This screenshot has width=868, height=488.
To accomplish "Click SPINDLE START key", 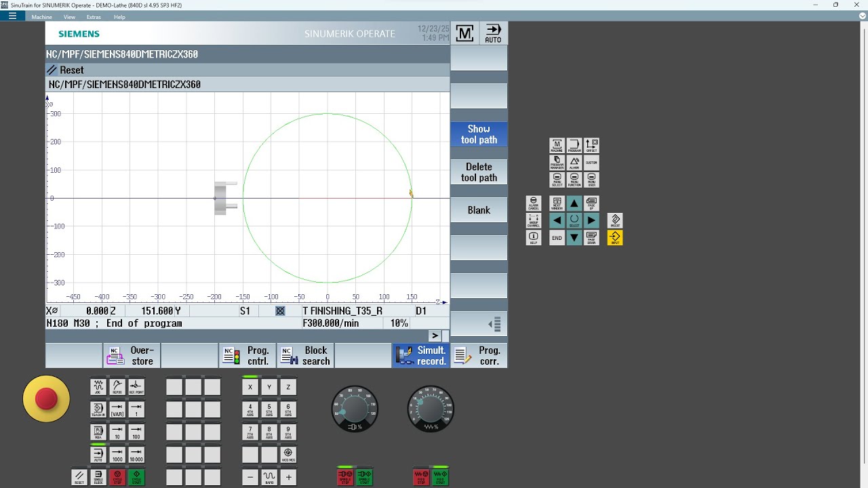I will 364,477.
